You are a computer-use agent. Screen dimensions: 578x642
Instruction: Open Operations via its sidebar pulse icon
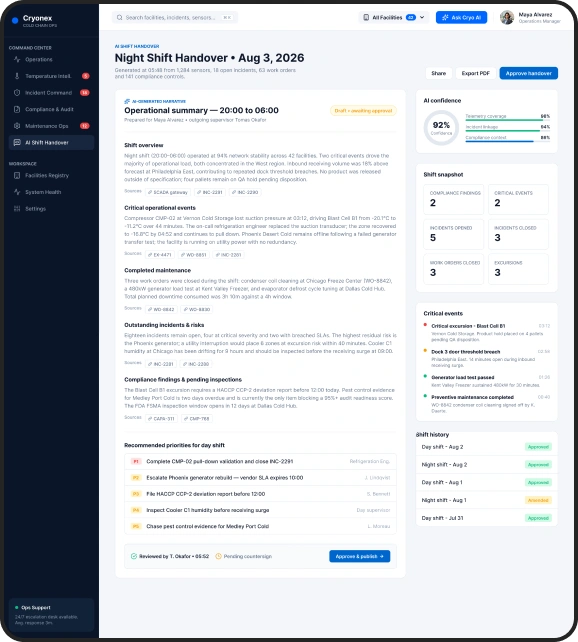pyautogui.click(x=17, y=59)
